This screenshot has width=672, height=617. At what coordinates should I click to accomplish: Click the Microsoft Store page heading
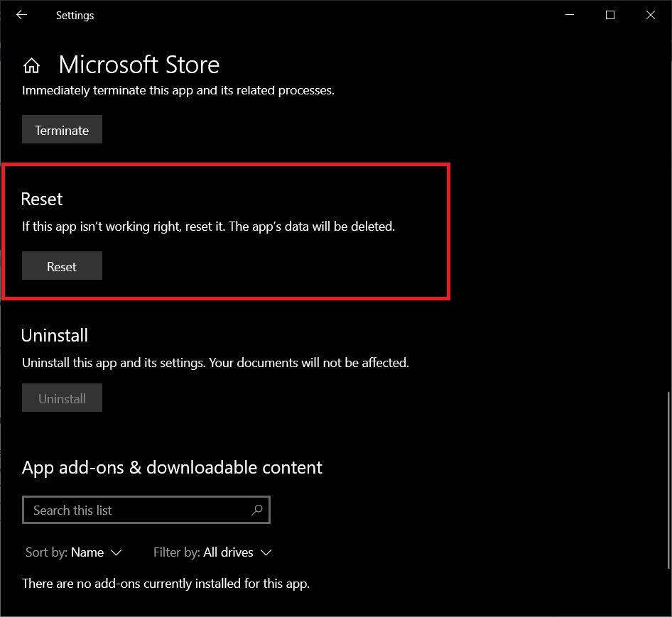(139, 65)
